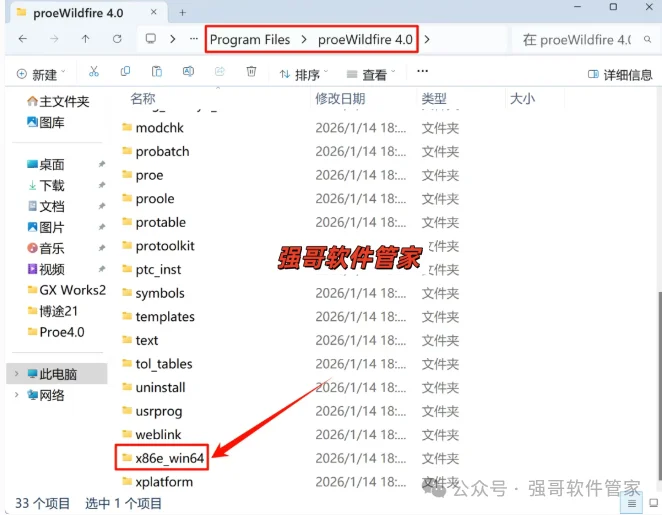Select the modchk folder
Image resolution: width=662 pixels, height=515 pixels.
click(x=153, y=127)
